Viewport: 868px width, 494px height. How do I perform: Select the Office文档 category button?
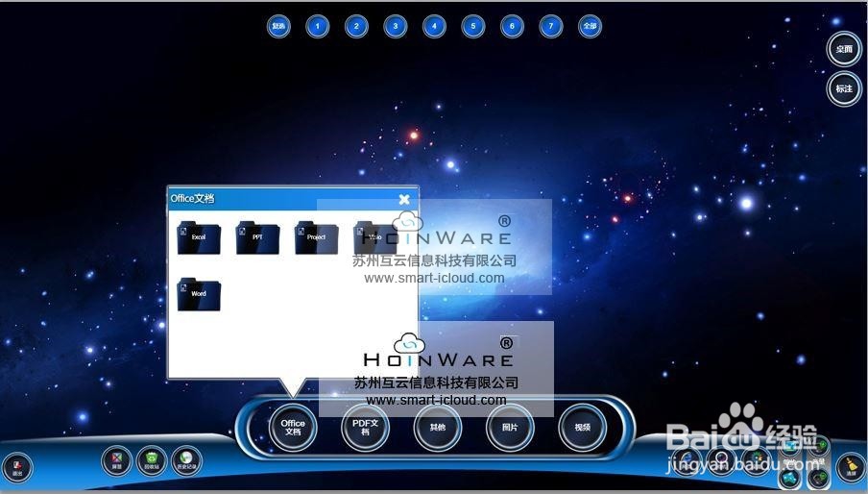point(293,428)
